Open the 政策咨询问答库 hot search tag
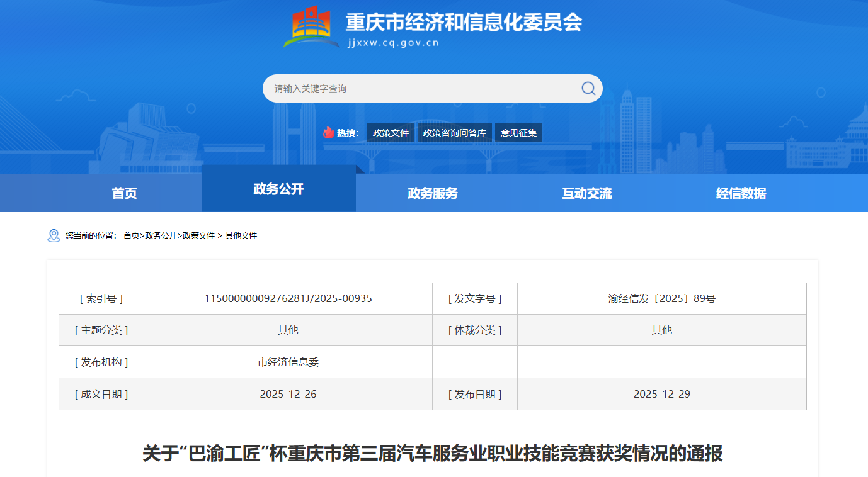Image resolution: width=868 pixels, height=477 pixels. 455,133
